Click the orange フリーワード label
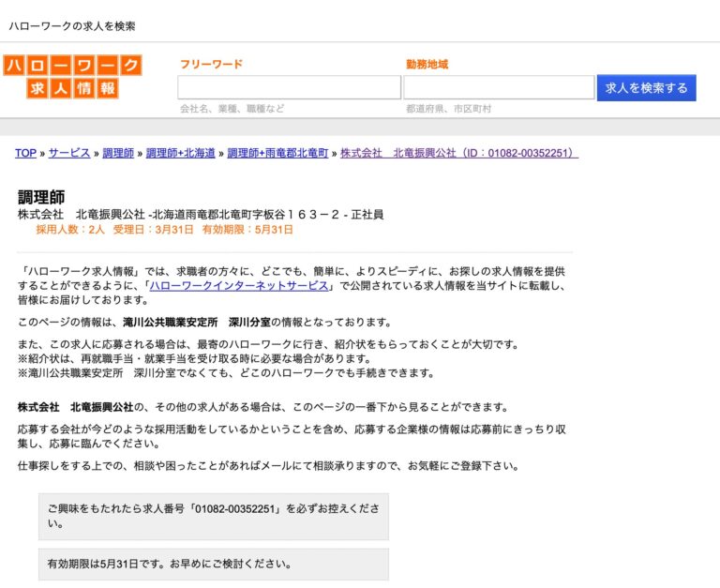The image size is (720, 588). click(x=211, y=65)
